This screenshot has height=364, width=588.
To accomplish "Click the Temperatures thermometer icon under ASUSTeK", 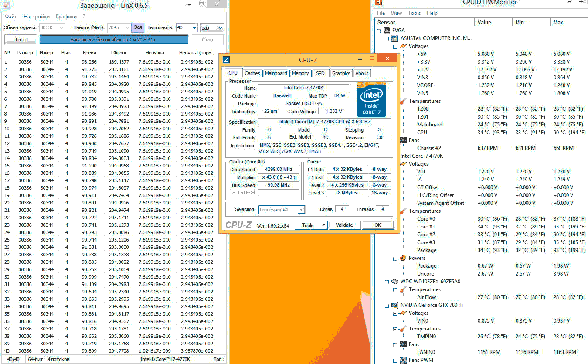I will tap(403, 101).
